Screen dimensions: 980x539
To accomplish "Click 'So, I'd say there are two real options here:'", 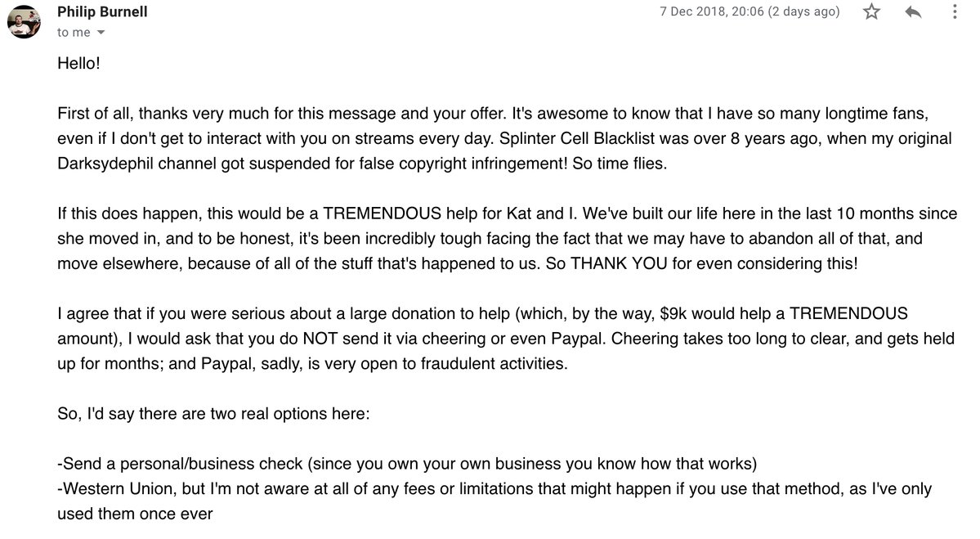I will point(214,414).
